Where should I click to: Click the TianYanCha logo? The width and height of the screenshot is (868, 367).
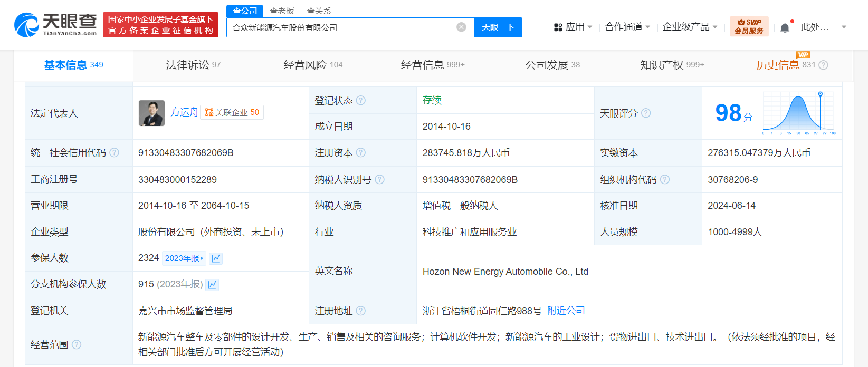(55, 25)
